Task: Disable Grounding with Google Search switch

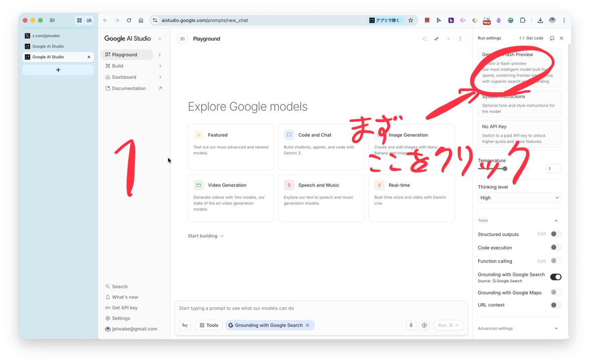Action: (x=556, y=277)
